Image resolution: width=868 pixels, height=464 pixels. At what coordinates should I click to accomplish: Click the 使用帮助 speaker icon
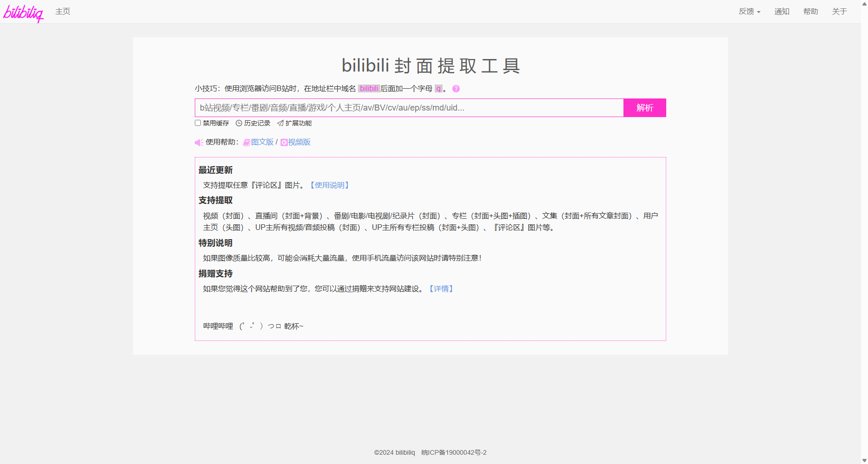click(199, 143)
